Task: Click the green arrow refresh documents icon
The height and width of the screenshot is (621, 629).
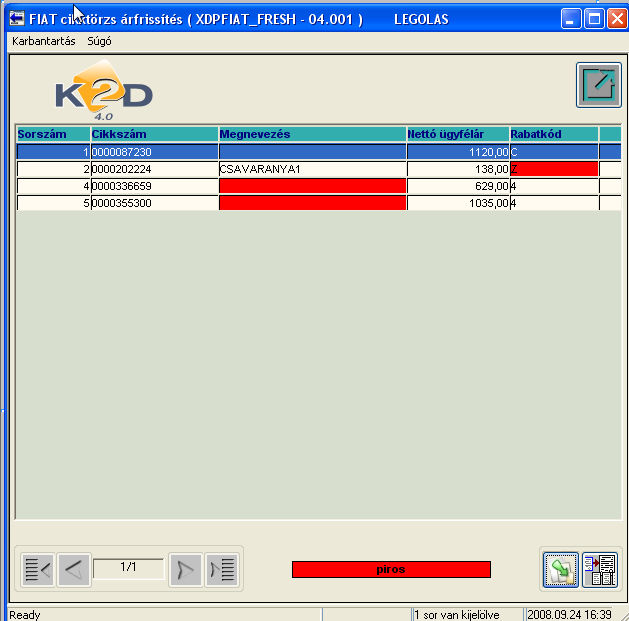Action: (x=560, y=570)
